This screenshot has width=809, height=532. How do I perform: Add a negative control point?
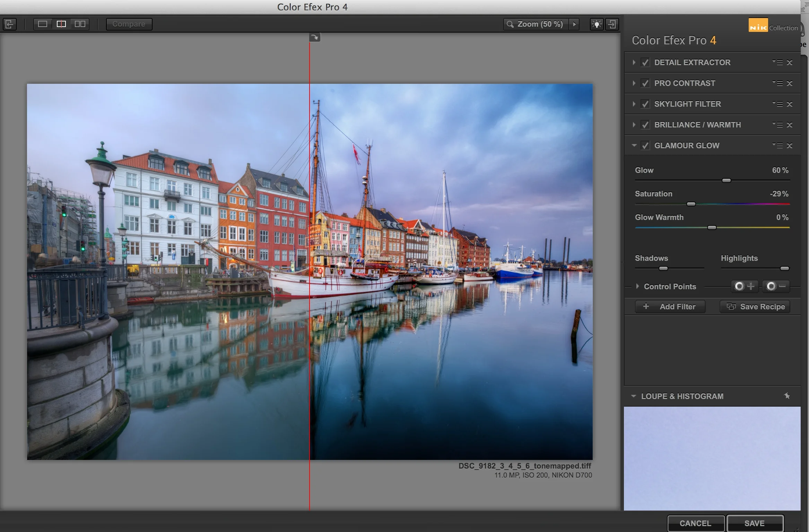click(x=776, y=286)
